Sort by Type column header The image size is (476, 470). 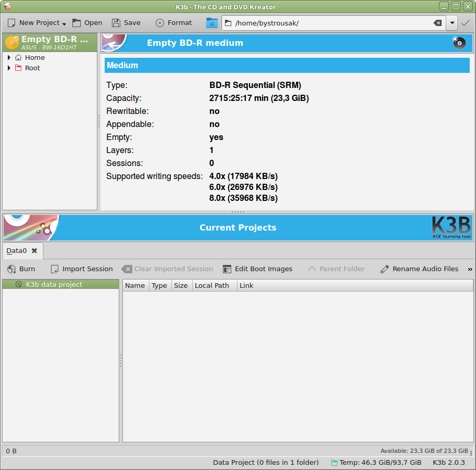(x=160, y=286)
